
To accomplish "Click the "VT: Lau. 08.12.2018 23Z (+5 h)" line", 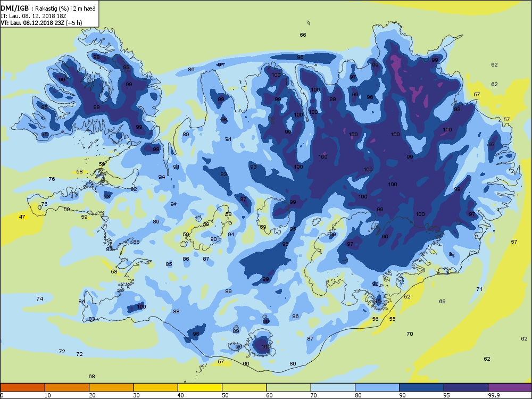I will tap(41, 23).
